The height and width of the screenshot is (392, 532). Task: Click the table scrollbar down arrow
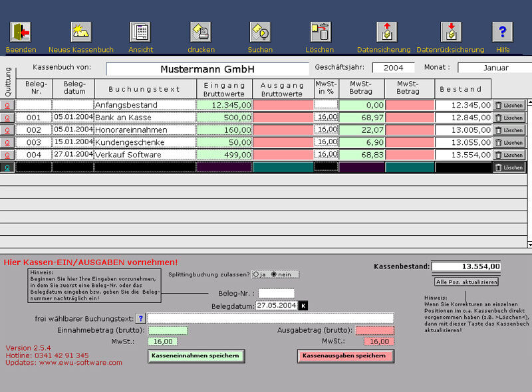(x=529, y=245)
